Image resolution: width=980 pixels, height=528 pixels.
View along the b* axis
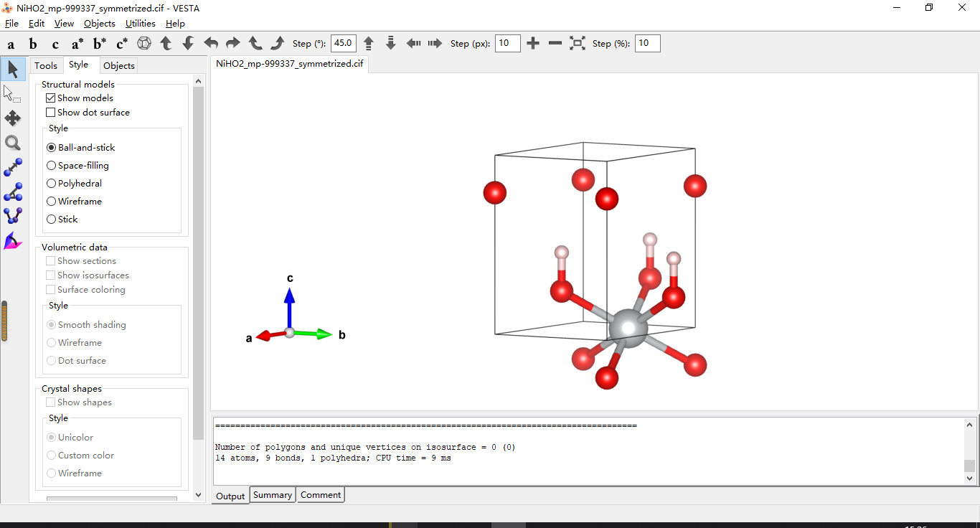click(x=100, y=44)
